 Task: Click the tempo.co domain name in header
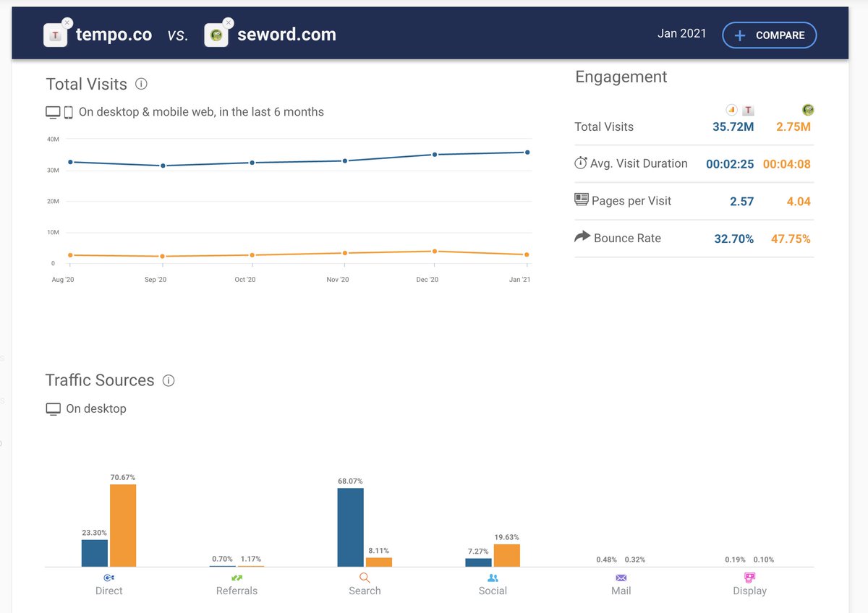pyautogui.click(x=114, y=35)
